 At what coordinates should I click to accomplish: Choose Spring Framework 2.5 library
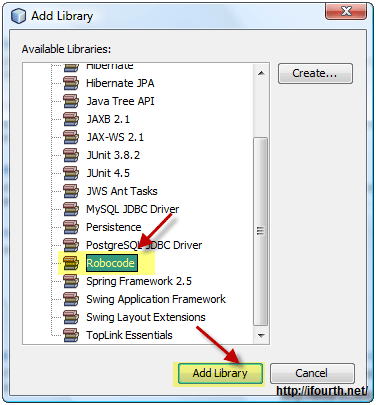(x=139, y=281)
